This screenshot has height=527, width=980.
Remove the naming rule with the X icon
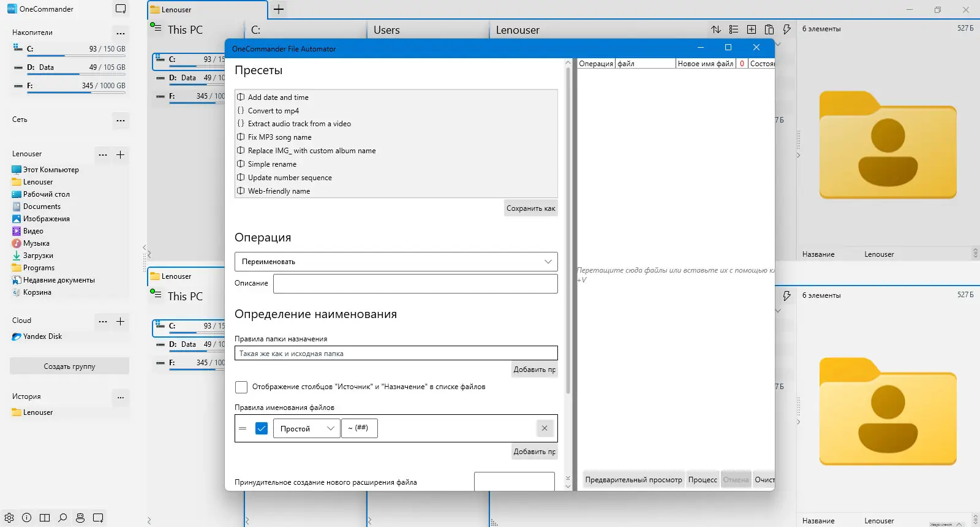pyautogui.click(x=545, y=428)
